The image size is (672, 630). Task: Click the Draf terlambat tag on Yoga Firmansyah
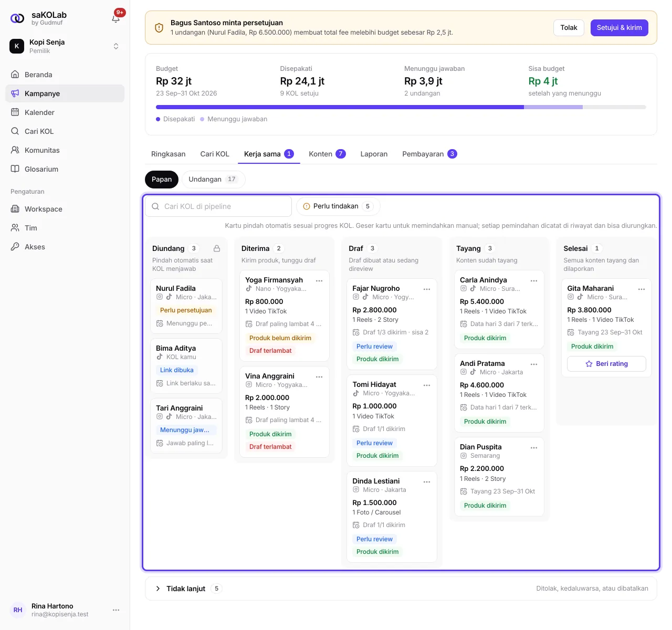270,351
